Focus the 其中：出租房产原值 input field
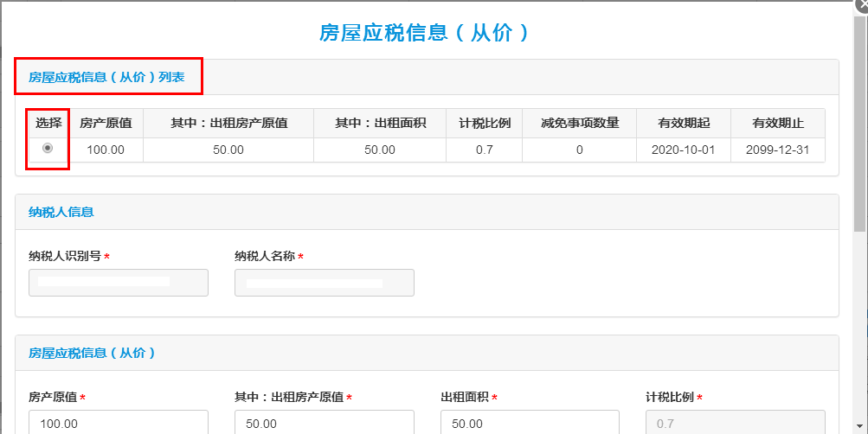 (325, 423)
